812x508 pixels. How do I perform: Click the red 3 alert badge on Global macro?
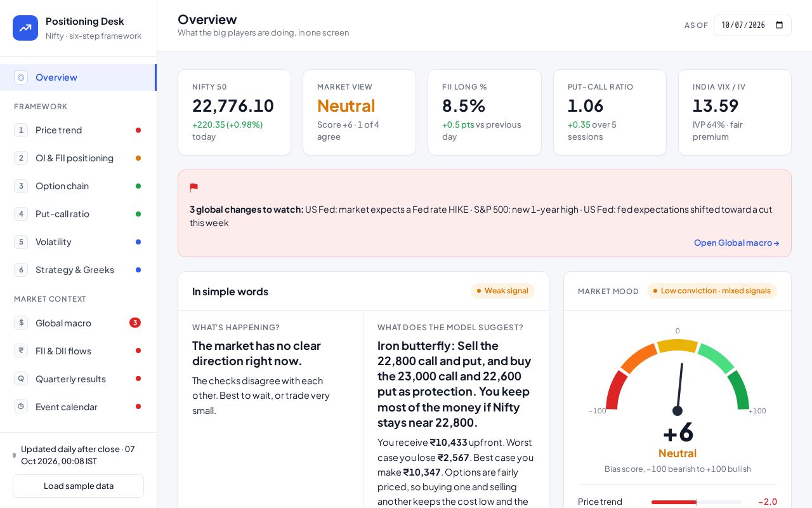pos(135,323)
